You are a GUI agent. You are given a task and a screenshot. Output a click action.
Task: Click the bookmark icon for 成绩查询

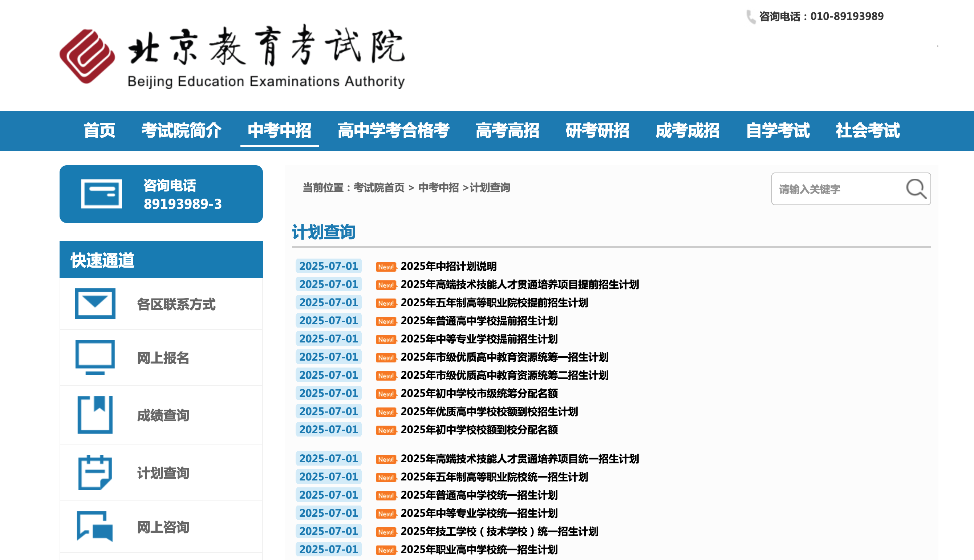click(95, 415)
